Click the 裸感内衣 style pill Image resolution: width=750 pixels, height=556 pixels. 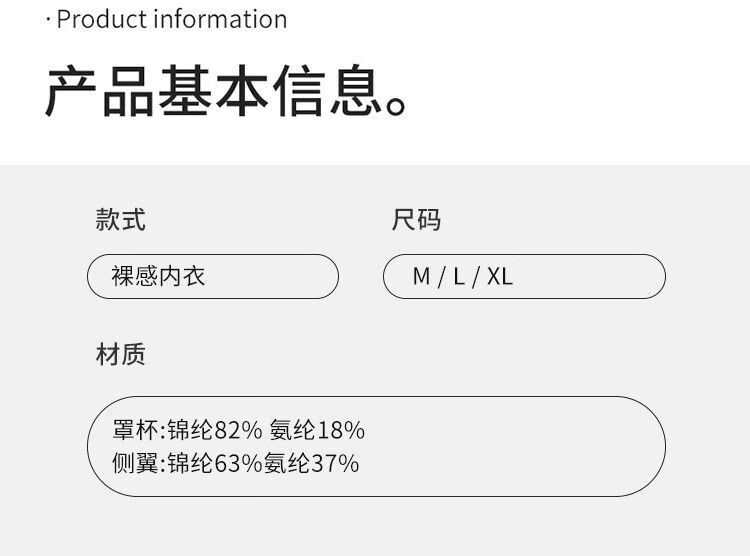coord(213,277)
